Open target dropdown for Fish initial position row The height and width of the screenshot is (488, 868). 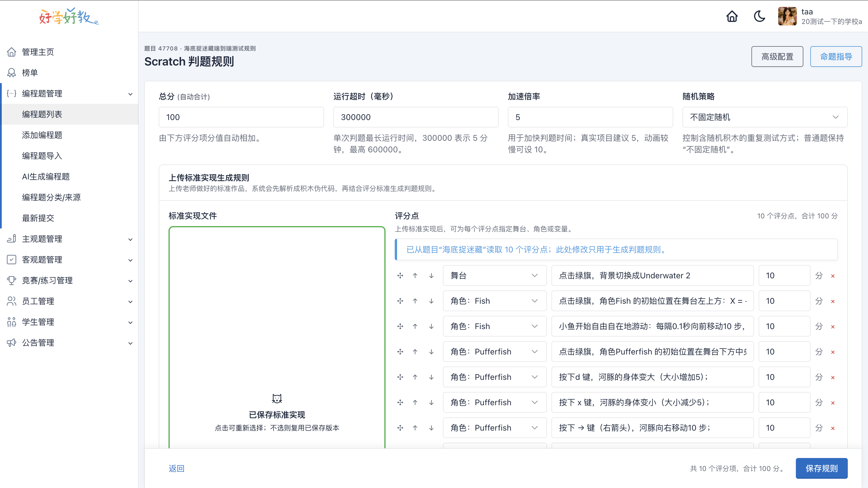[494, 301]
